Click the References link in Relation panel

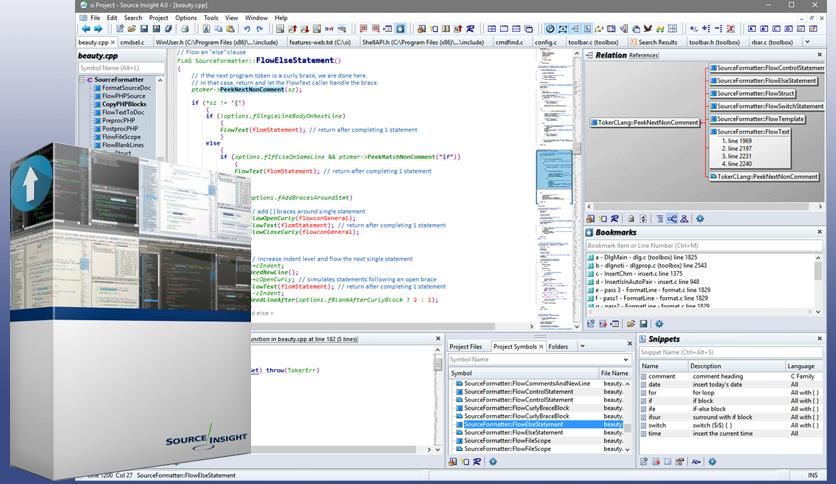click(643, 56)
